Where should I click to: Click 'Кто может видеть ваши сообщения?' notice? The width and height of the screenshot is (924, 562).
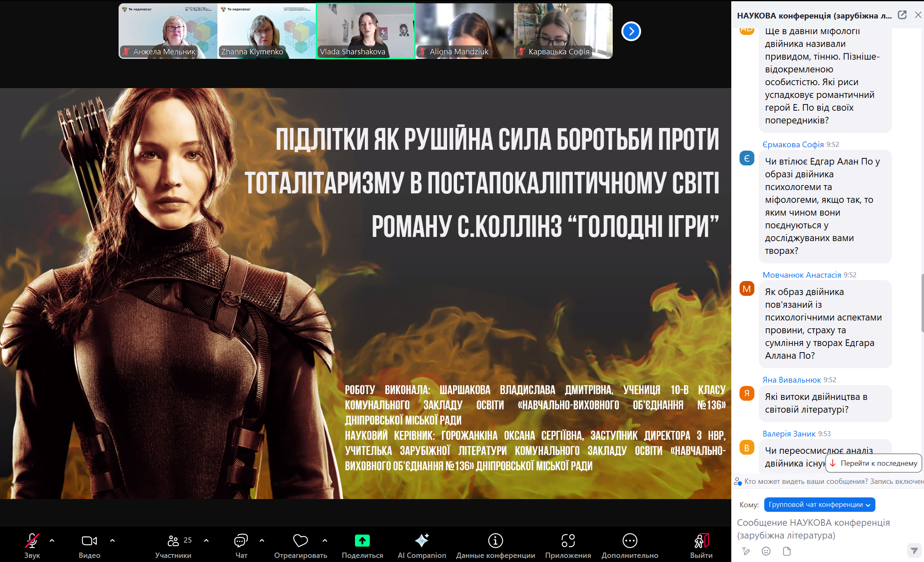pyautogui.click(x=828, y=481)
